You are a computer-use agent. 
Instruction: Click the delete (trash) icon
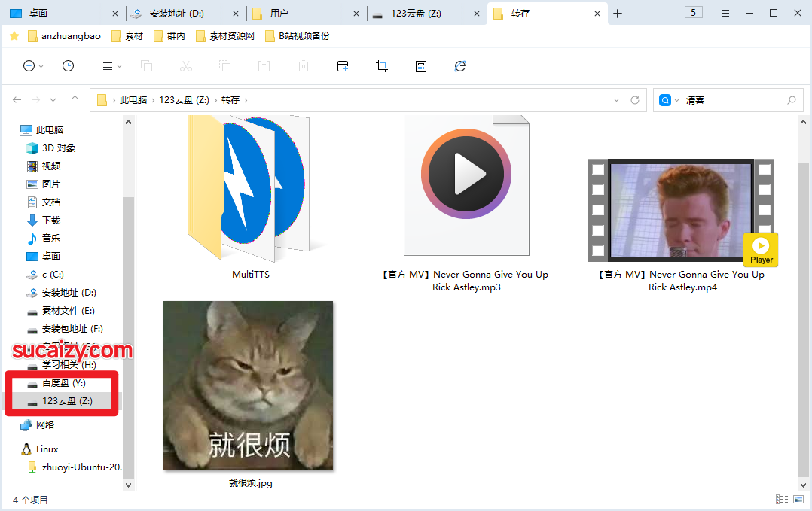point(304,66)
